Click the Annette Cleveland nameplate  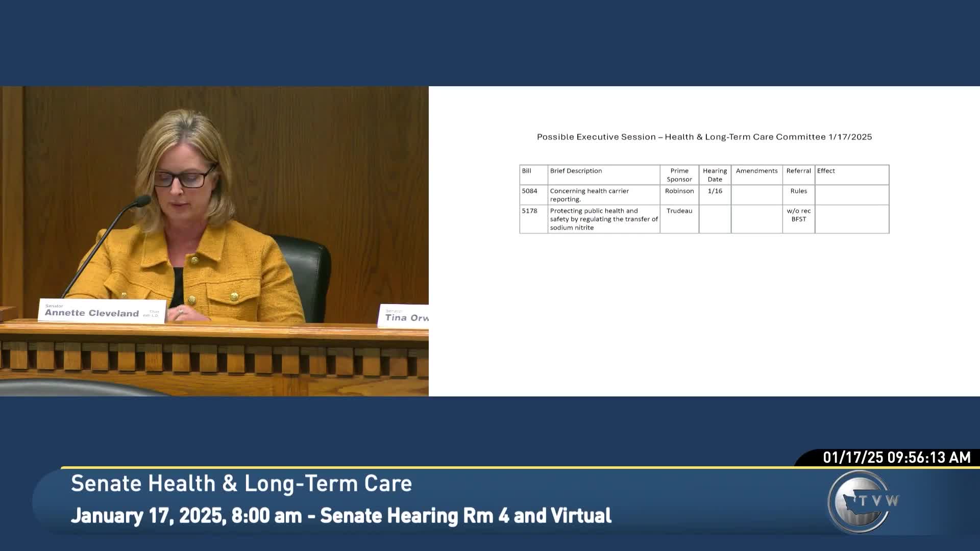(x=102, y=312)
